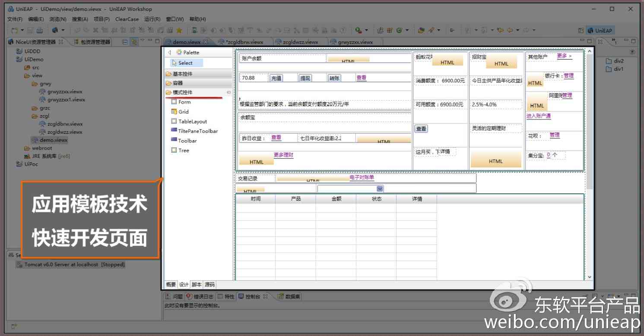Click the 进入账户通 link

(x=539, y=116)
